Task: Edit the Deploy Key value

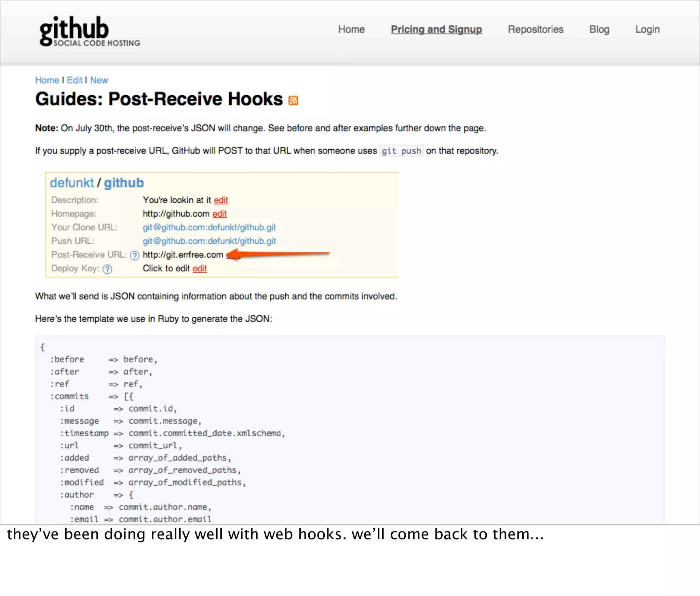Action: pyautogui.click(x=200, y=269)
